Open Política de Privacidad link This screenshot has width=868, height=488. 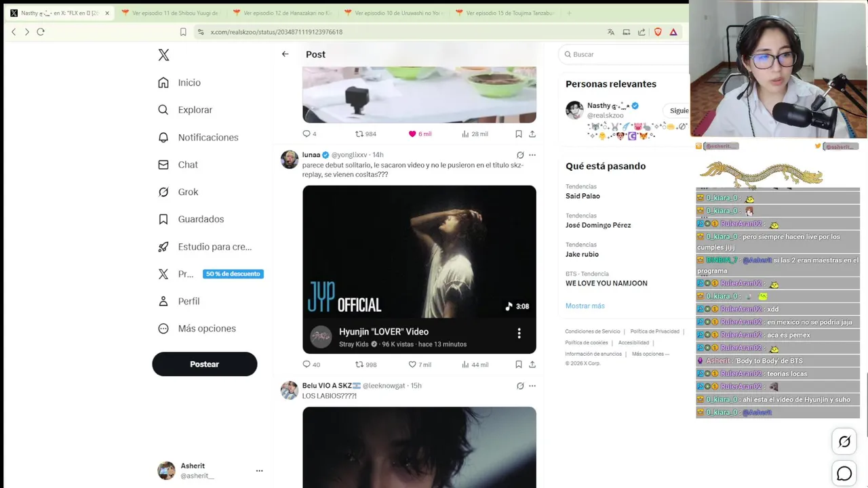pyautogui.click(x=654, y=331)
